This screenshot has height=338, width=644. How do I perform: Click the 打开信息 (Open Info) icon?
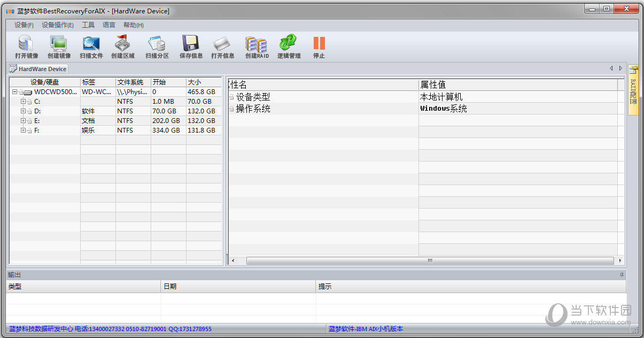tap(222, 47)
